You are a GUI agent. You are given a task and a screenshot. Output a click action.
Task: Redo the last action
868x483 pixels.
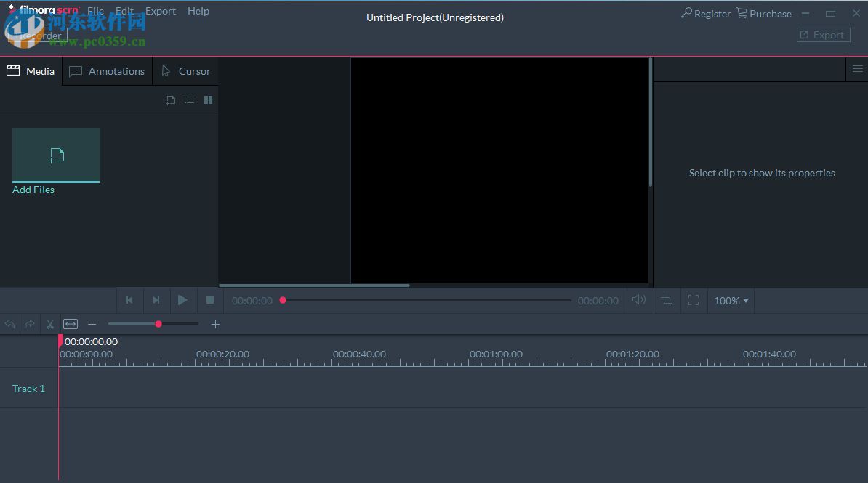[x=29, y=324]
